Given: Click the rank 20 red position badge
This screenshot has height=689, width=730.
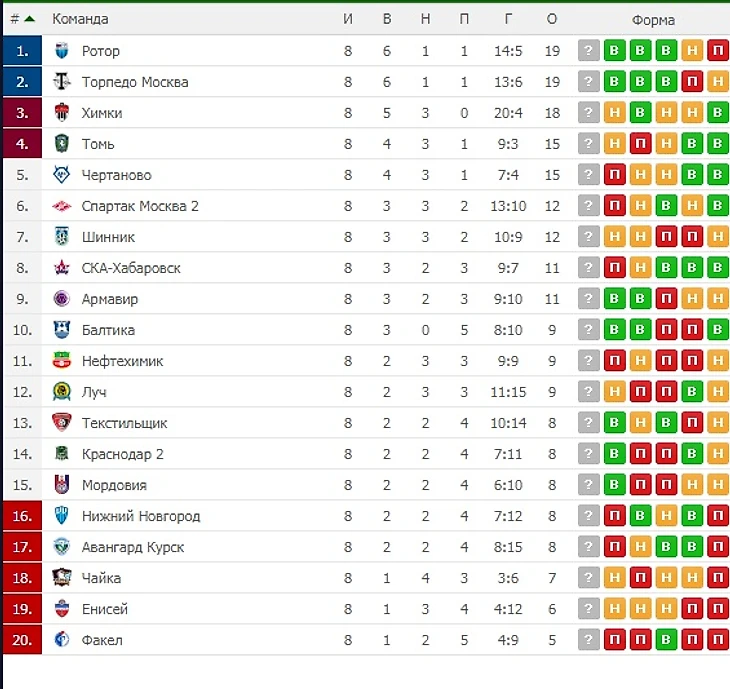Looking at the screenshot, I should click(x=22, y=640).
